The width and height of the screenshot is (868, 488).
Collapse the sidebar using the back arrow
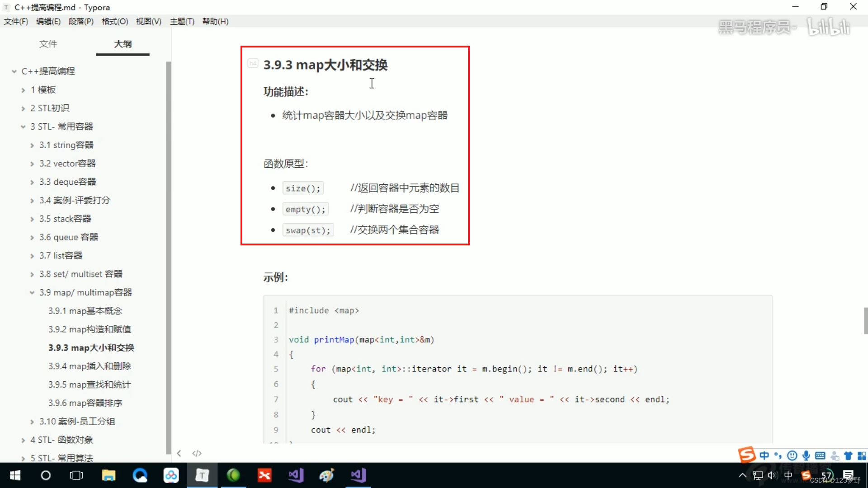click(179, 453)
